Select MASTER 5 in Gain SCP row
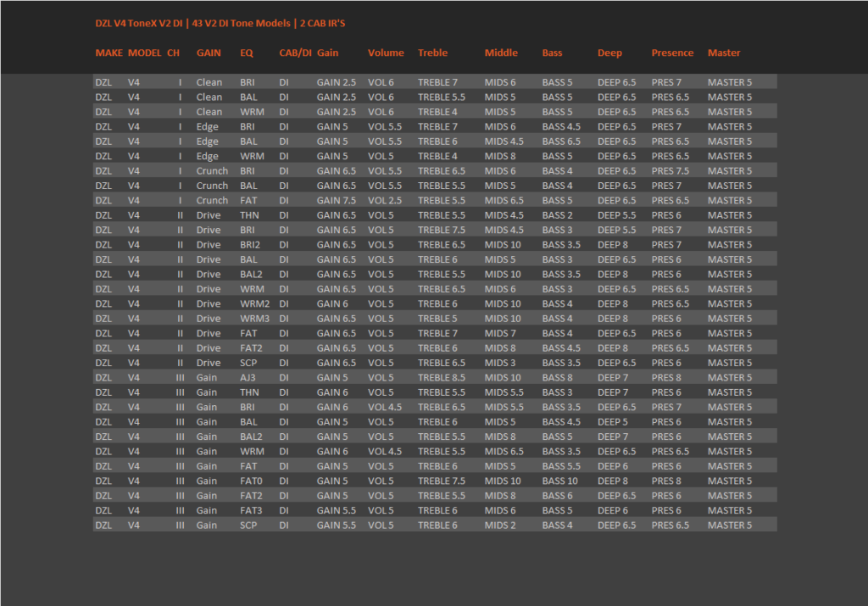Viewport: 868px width, 606px height. [x=730, y=525]
